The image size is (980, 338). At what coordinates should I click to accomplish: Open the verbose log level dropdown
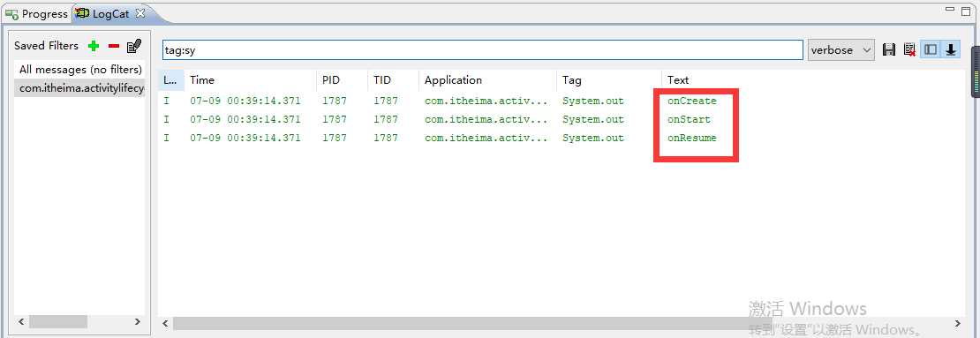point(841,50)
